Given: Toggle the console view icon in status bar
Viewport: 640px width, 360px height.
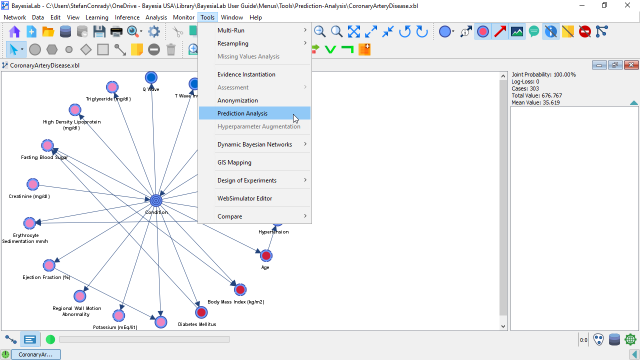Looking at the screenshot, I should [x=30, y=339].
